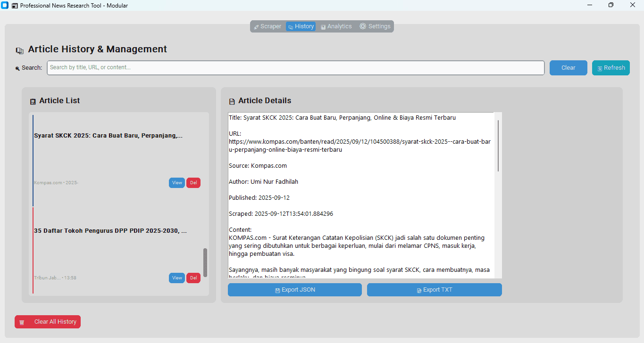Click the trash icon on Clear All History

22,322
